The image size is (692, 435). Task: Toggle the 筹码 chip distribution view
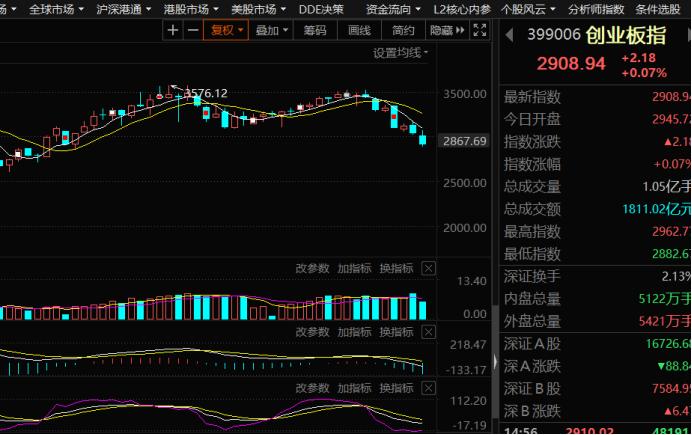click(315, 30)
